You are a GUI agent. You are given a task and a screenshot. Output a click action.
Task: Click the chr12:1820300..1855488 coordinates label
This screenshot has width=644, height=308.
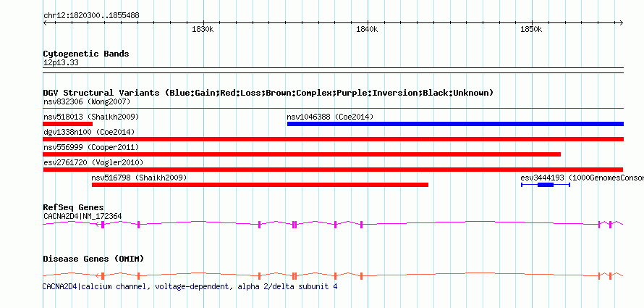tap(91, 15)
